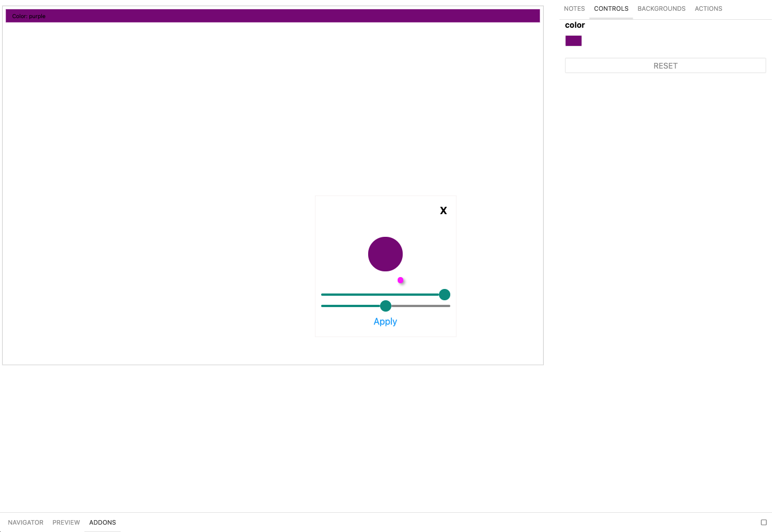Open the BACKGROUNDS tab
Screen dimensions: 772x532
click(x=662, y=8)
